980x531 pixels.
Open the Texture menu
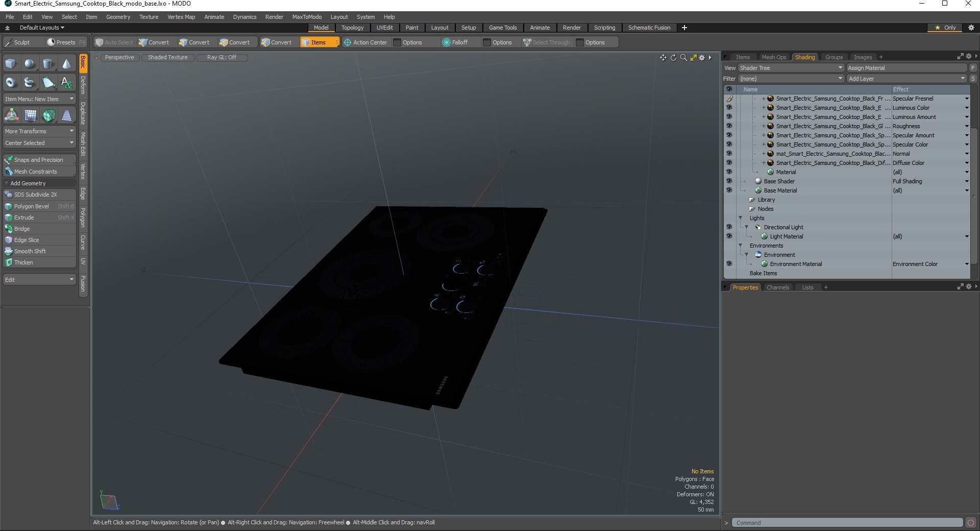click(x=149, y=17)
